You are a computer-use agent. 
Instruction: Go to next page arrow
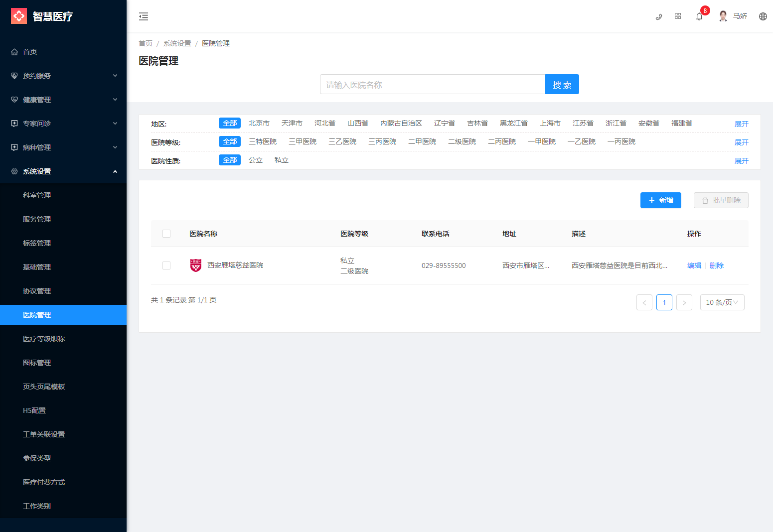click(x=684, y=302)
